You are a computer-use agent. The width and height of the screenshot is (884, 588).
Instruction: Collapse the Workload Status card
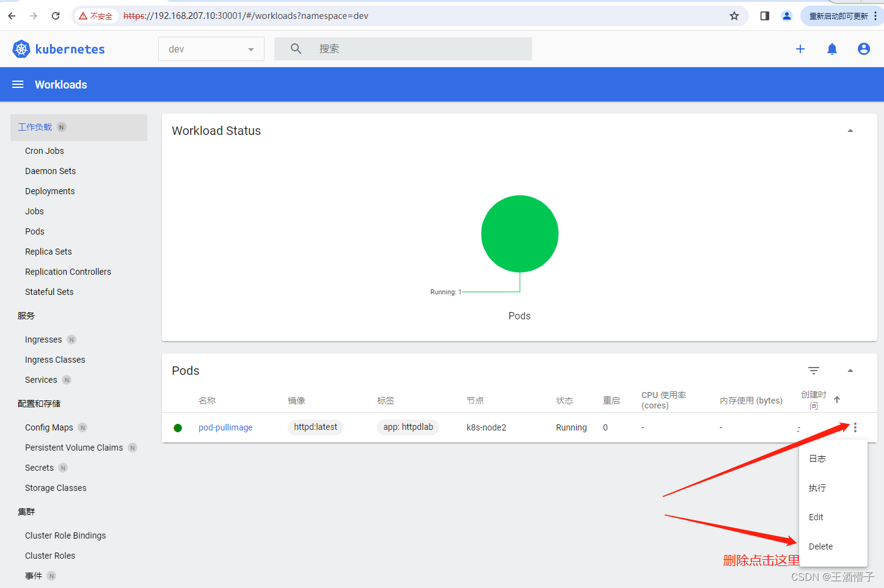(850, 131)
